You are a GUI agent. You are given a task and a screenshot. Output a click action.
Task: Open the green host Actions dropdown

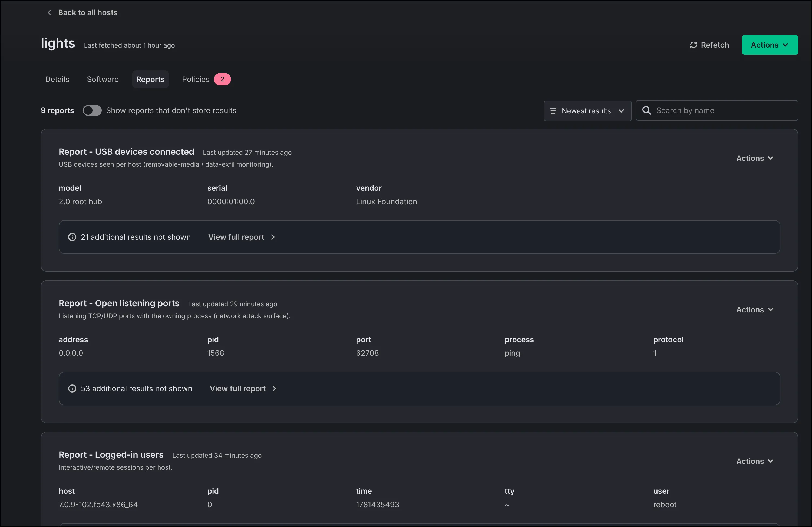(770, 45)
